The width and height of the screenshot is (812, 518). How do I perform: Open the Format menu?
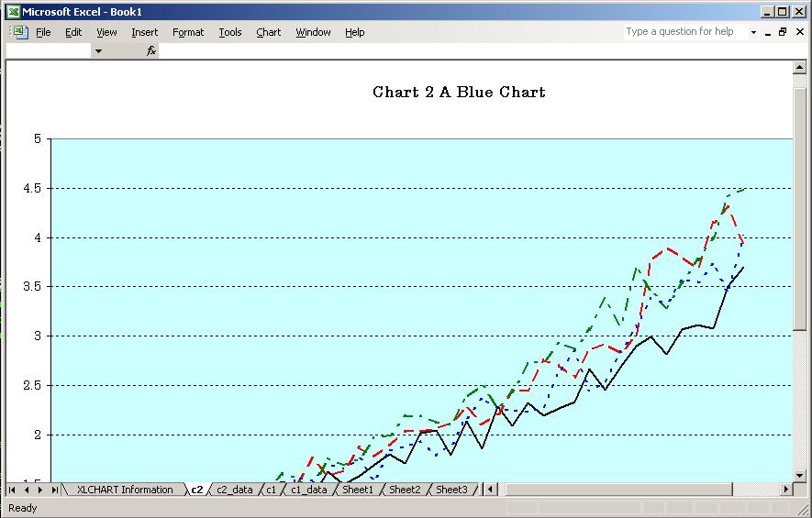tap(188, 32)
